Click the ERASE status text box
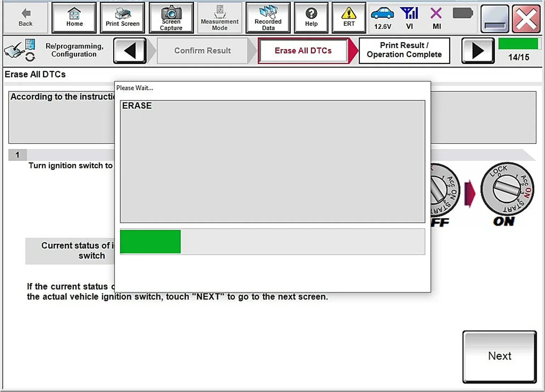This screenshot has height=392, width=545. point(272,162)
